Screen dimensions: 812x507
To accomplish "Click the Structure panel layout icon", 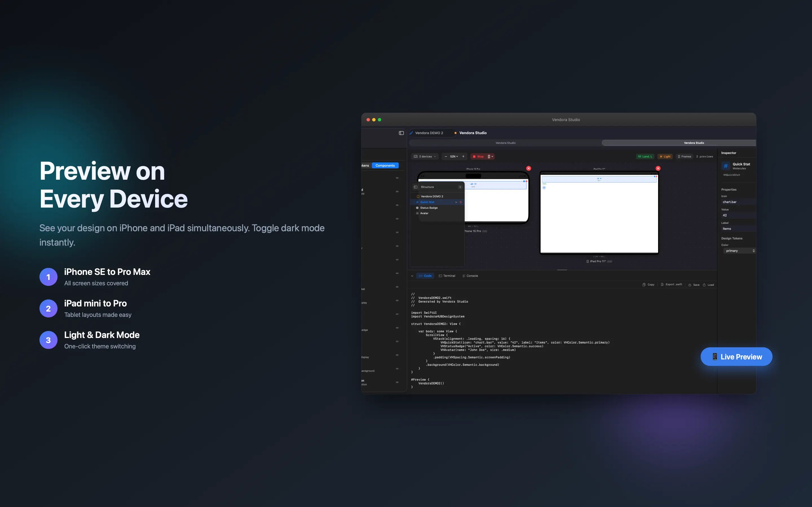I will (415, 187).
